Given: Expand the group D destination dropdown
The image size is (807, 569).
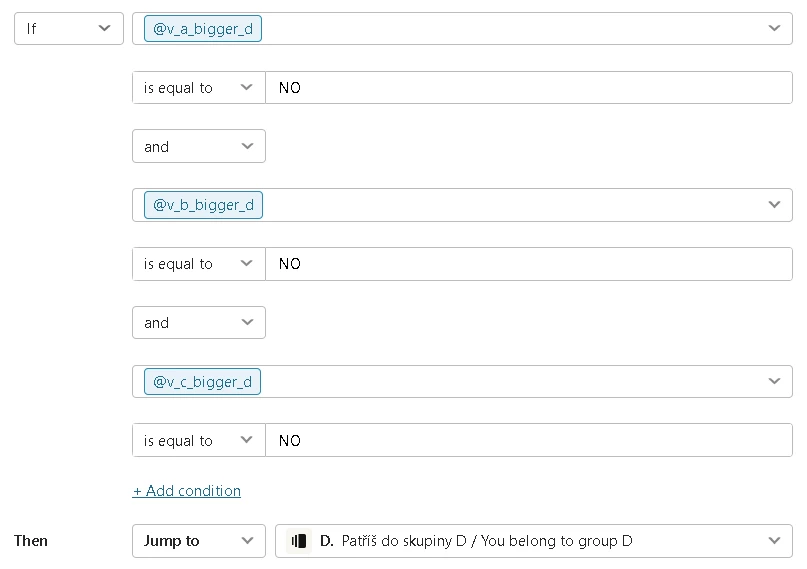Looking at the screenshot, I should pyautogui.click(x=774, y=541).
